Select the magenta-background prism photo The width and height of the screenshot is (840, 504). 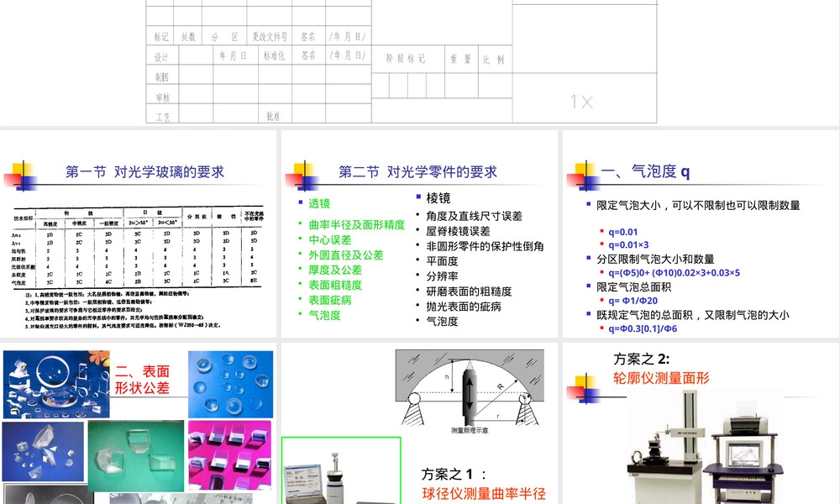click(x=229, y=454)
